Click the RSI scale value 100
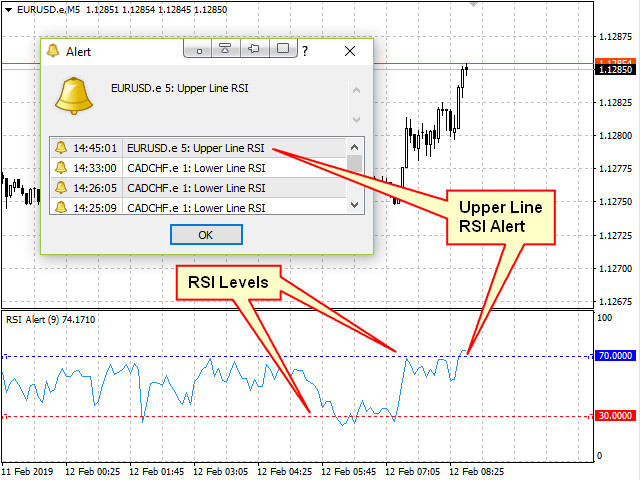640x480 pixels. 604,318
